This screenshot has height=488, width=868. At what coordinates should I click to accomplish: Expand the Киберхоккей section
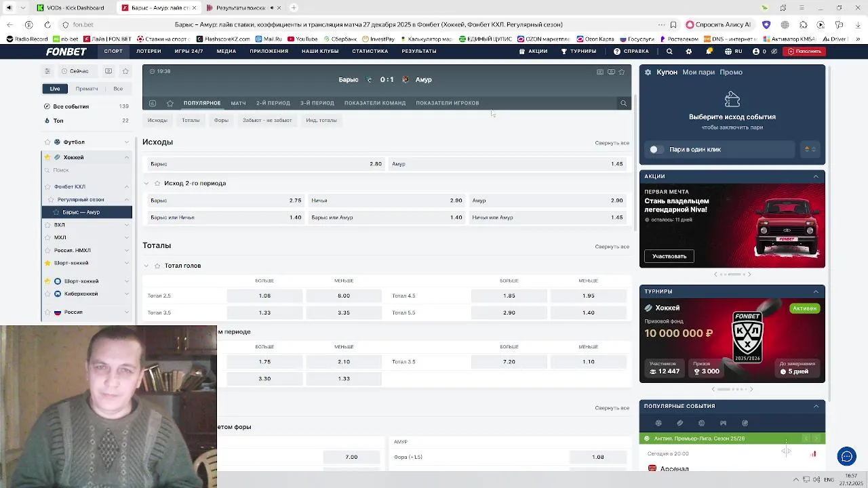(126, 294)
